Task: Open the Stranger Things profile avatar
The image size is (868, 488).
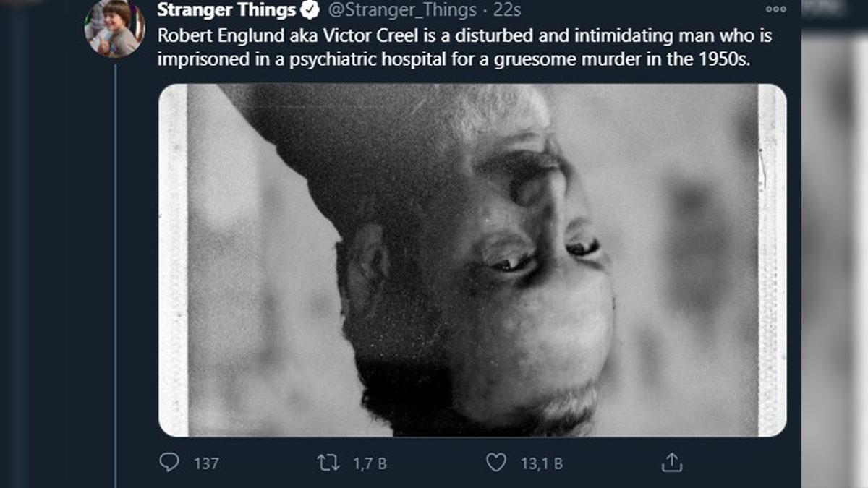Action: tap(114, 27)
